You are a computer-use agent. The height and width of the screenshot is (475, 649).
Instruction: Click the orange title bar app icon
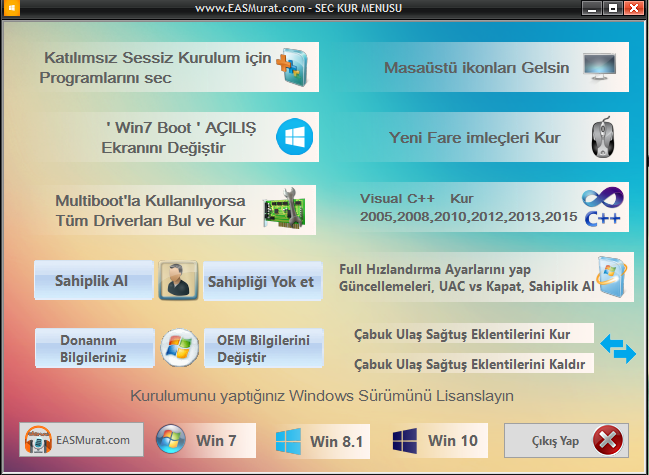coord(11,7)
